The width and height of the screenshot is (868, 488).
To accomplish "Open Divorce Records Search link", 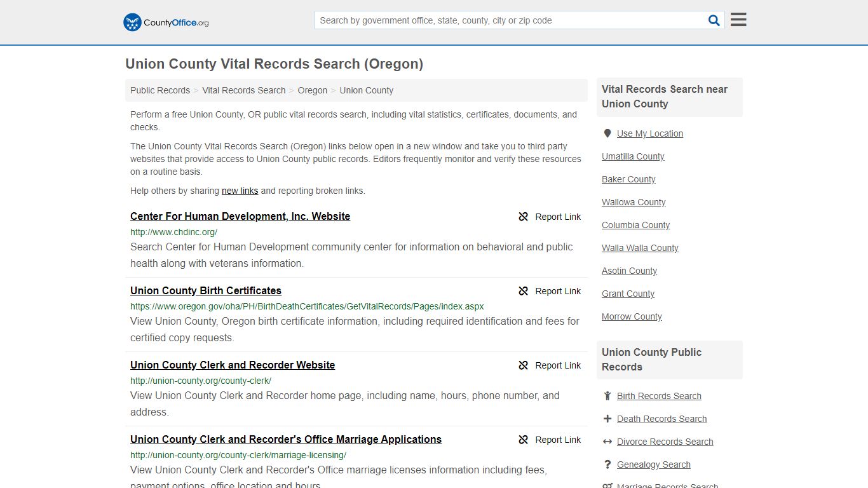I will click(665, 442).
